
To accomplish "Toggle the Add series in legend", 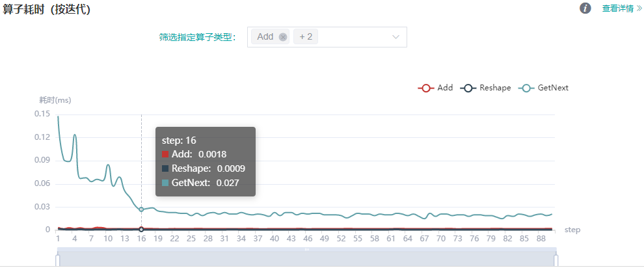I will click(445, 88).
